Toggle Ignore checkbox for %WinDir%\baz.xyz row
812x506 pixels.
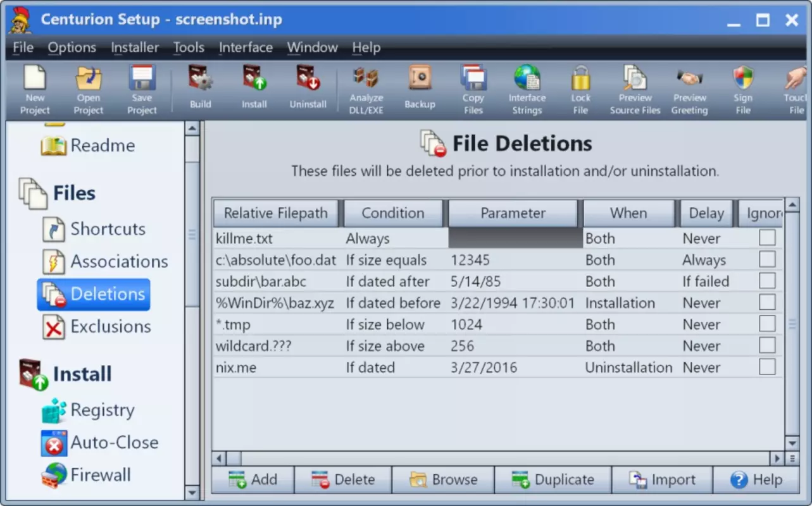point(767,302)
